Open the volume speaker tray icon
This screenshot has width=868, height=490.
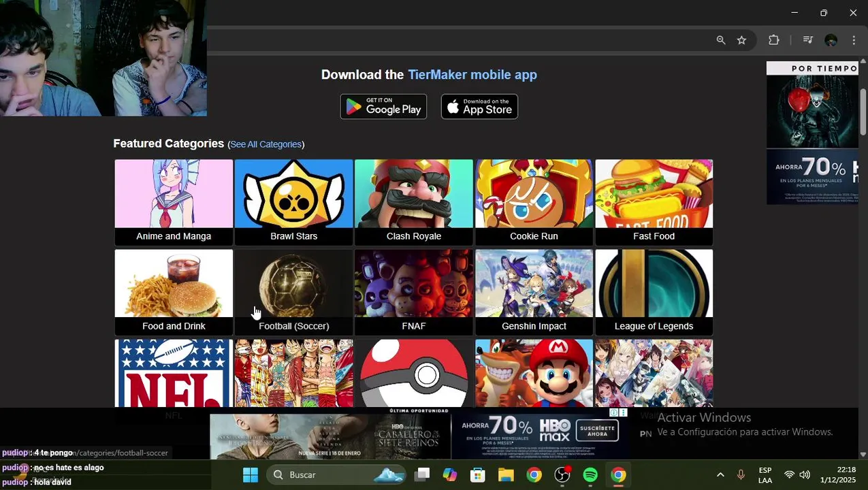805,475
